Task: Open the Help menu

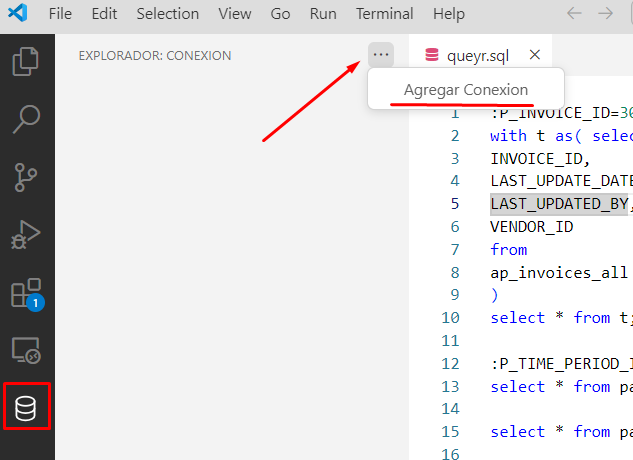Action: (449, 14)
